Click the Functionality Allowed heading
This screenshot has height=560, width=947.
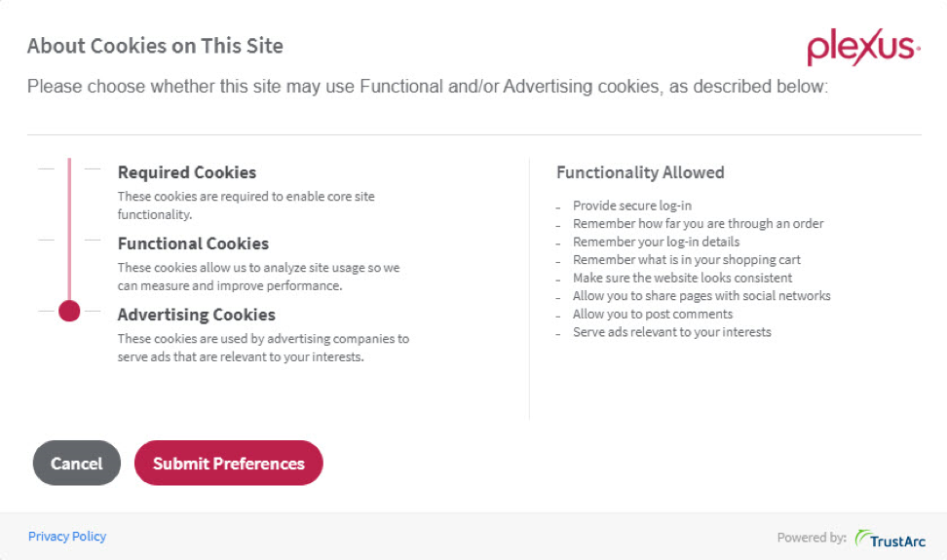point(640,172)
